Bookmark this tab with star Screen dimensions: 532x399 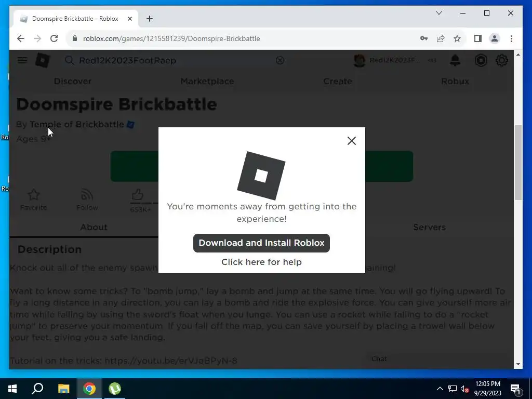457,38
